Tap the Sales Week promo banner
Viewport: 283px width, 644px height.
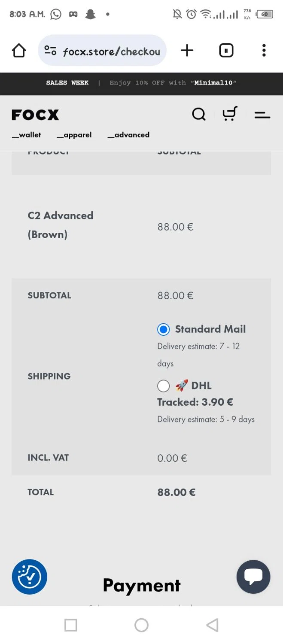(x=141, y=83)
